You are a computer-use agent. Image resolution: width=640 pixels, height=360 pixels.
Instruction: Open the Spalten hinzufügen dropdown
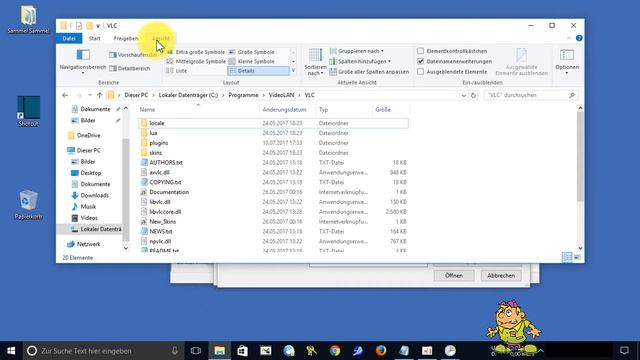(360, 61)
